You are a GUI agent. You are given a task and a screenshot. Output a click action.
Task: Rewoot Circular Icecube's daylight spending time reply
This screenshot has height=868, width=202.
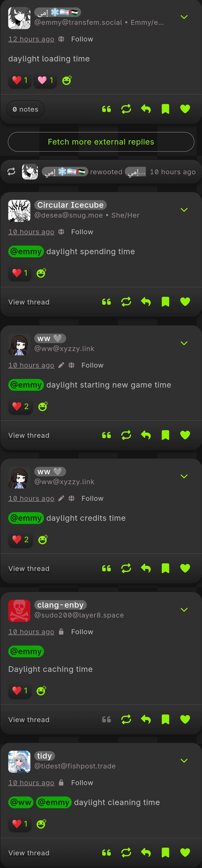click(126, 302)
